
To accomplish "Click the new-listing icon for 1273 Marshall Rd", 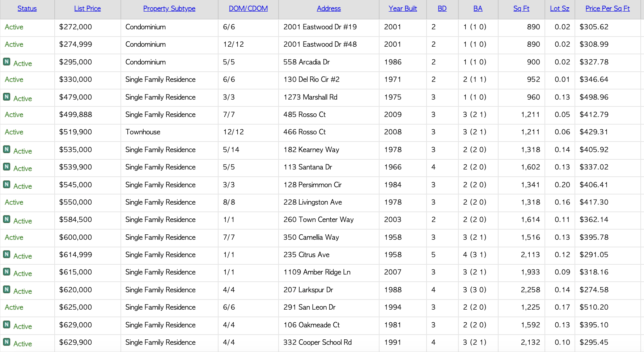I will [7, 97].
